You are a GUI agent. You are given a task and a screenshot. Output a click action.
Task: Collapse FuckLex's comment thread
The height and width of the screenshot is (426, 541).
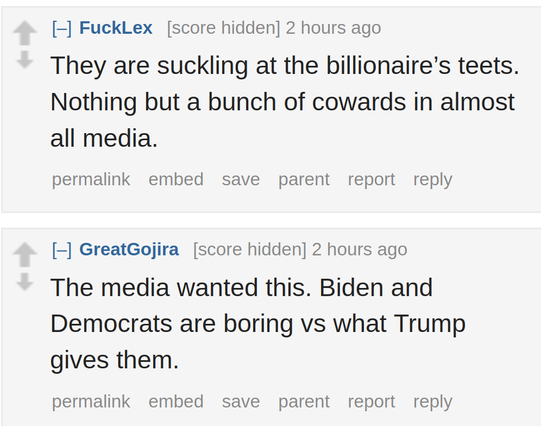click(62, 28)
